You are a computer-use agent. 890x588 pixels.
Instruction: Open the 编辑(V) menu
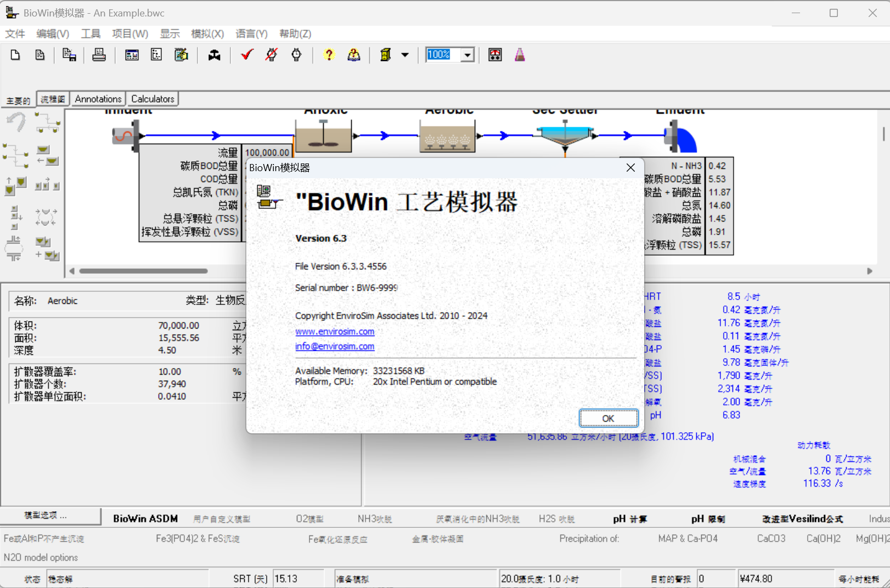[53, 34]
